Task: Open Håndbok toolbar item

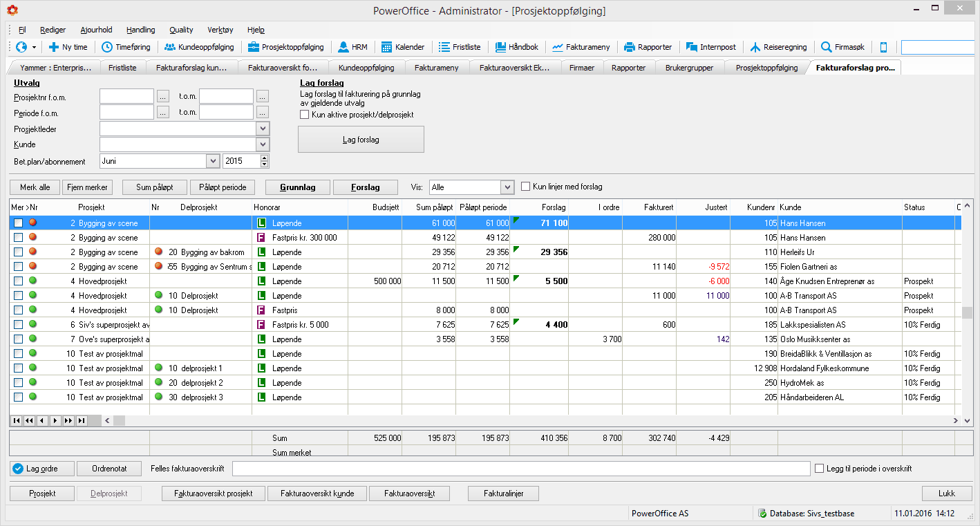Action: click(x=517, y=47)
